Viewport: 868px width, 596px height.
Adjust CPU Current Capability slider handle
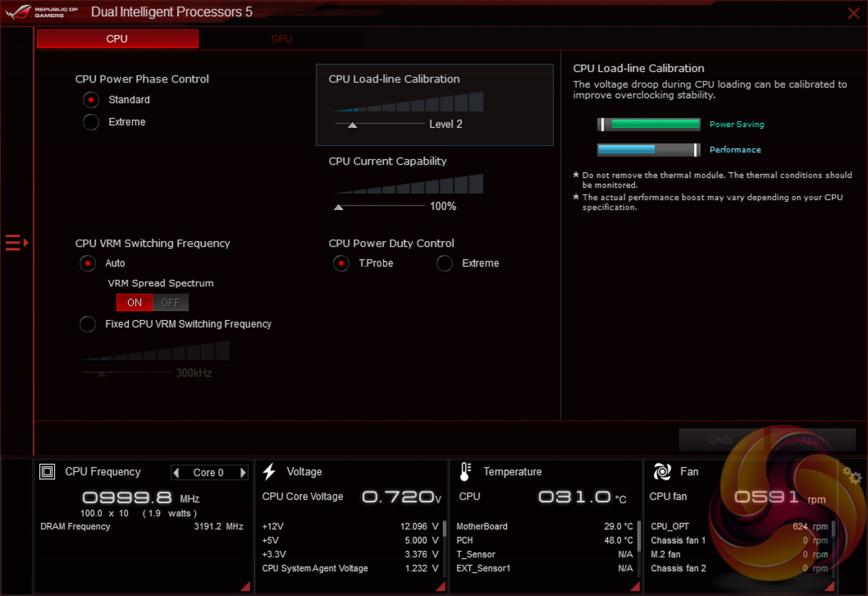pos(339,207)
